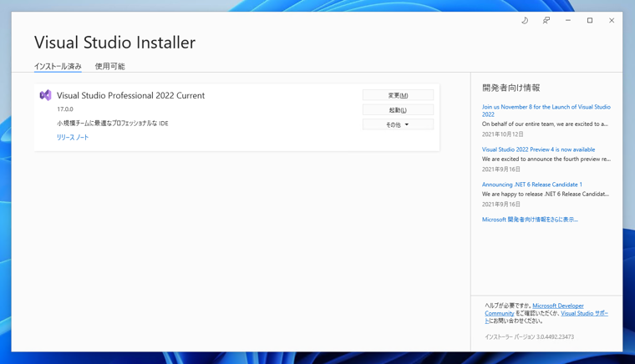The height and width of the screenshot is (364, 635).
Task: Select the version number 17.0.0 text
Action: [65, 109]
